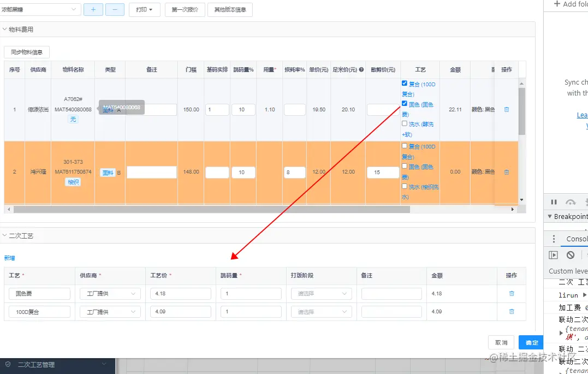Click 跳码量 field in 100D复合 row
588x374 pixels.
251,312
